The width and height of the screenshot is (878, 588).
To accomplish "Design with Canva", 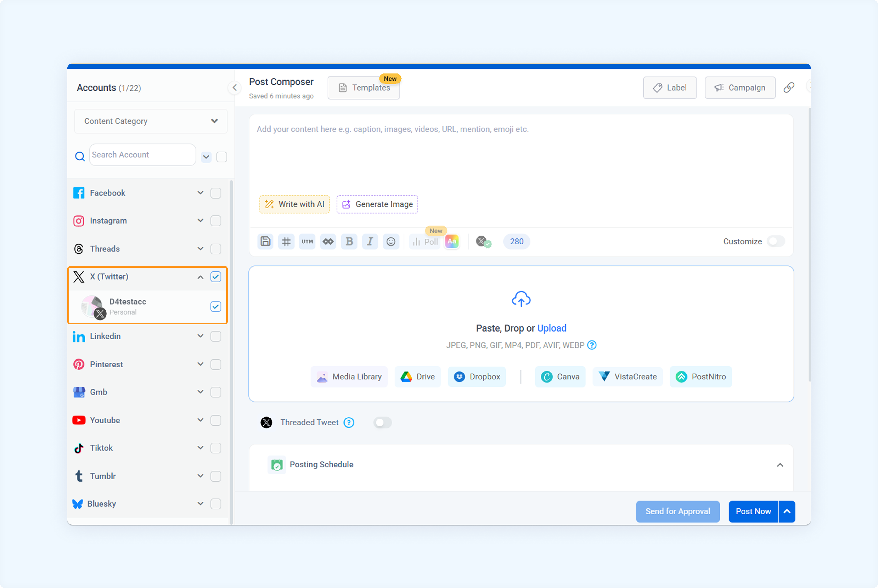I will pos(560,377).
